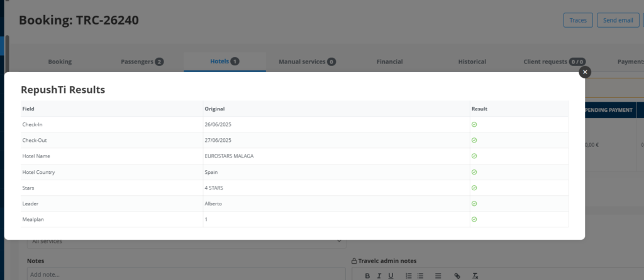Viewport: 644px width, 280px height.
Task: Click the Stars row checkmark icon
Action: (x=474, y=188)
